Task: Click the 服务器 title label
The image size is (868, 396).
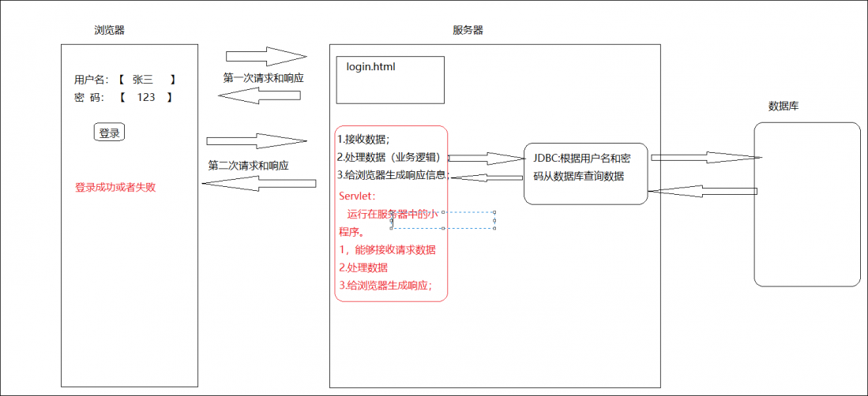Action: [468, 30]
